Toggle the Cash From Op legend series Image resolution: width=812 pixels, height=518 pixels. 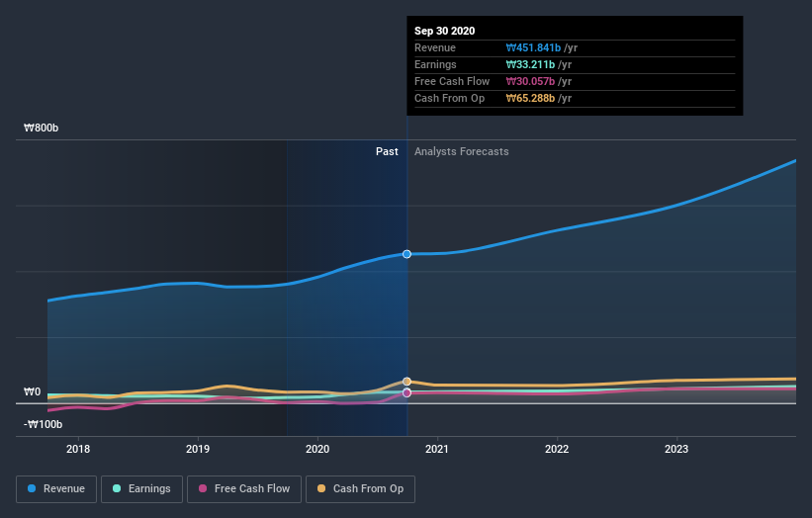tap(360, 489)
